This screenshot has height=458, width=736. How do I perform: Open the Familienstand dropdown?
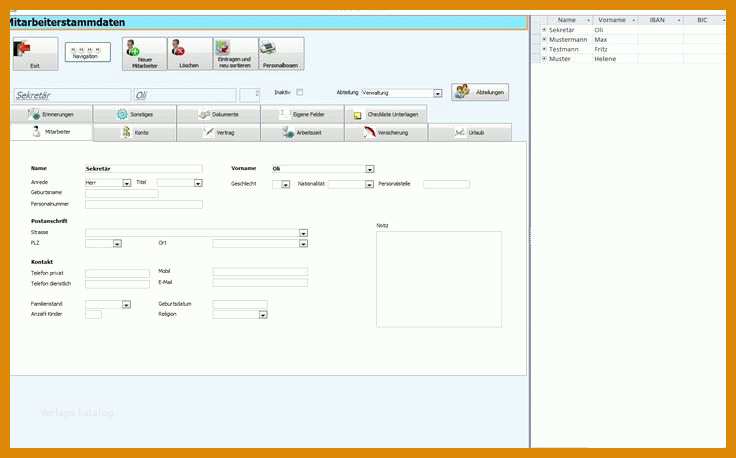126,305
